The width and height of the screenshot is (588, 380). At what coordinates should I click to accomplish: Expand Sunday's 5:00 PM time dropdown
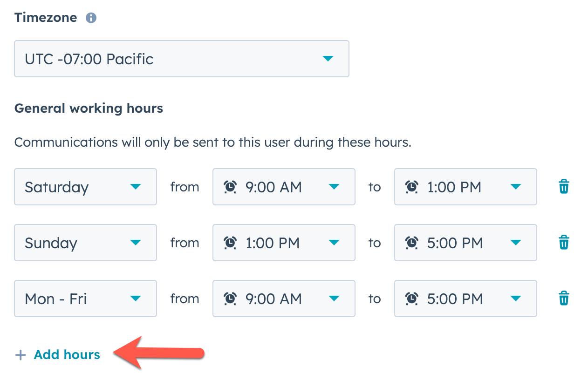point(516,243)
